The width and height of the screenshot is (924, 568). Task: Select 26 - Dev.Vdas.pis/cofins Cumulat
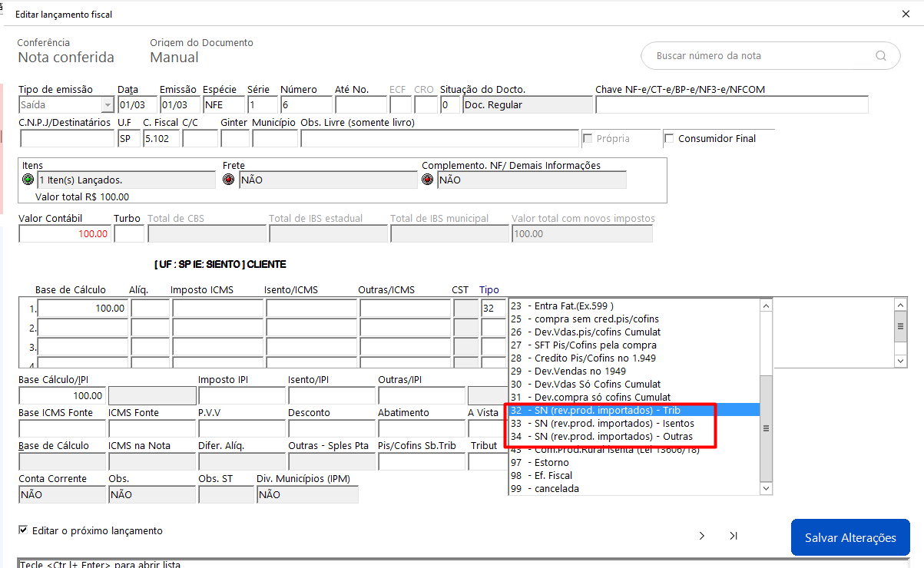pyautogui.click(x=634, y=332)
